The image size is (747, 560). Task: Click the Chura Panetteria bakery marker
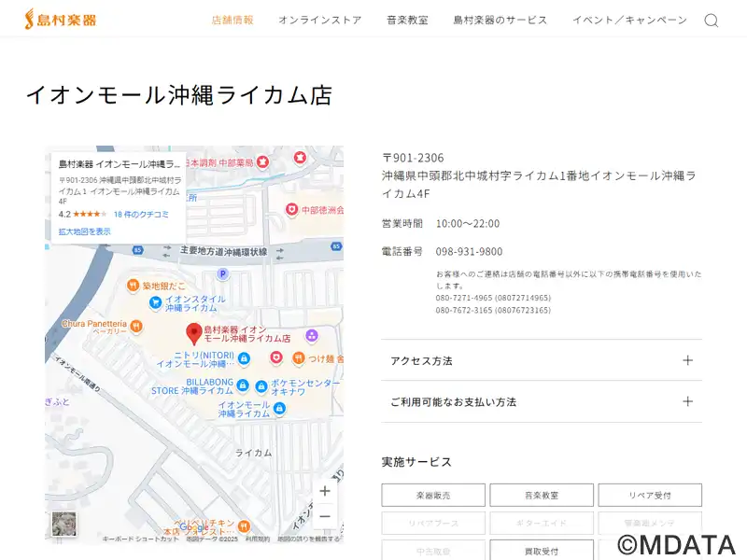(x=136, y=326)
